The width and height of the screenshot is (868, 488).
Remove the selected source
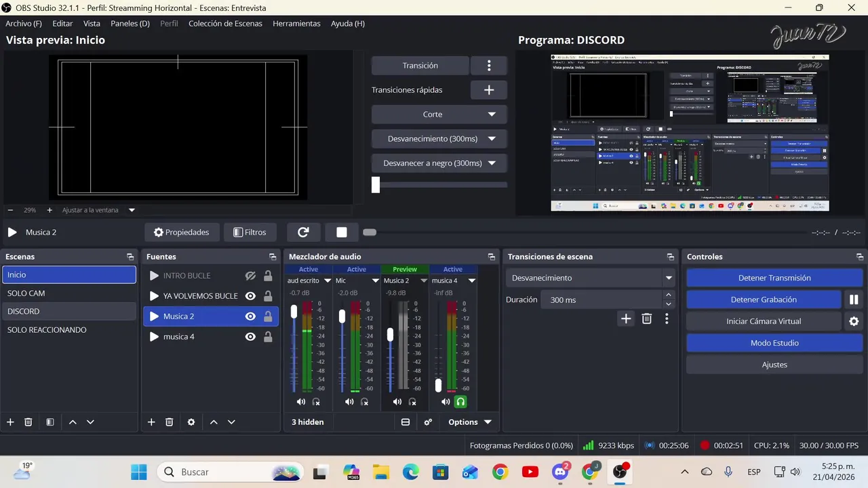click(x=170, y=422)
